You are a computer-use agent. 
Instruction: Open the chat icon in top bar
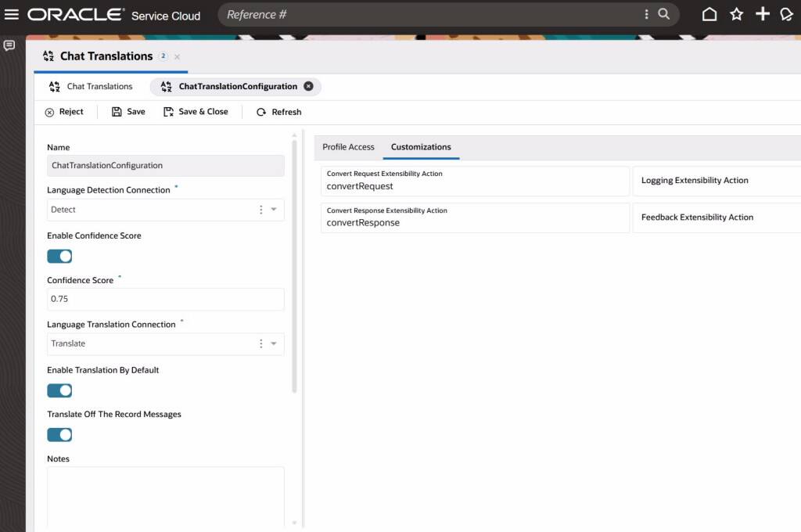tap(787, 14)
